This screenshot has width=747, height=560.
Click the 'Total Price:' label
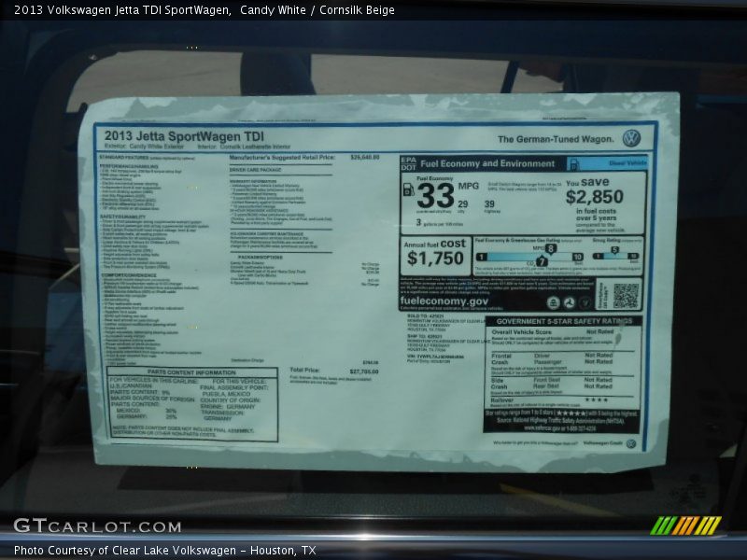pos(304,370)
